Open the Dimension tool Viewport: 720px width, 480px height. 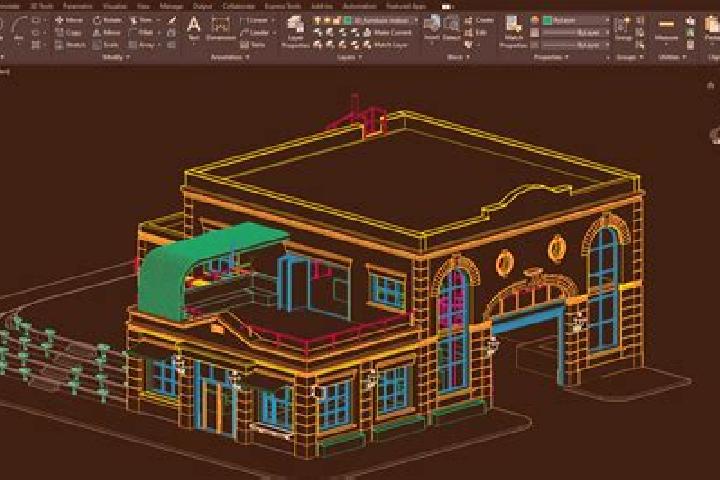coord(221,28)
